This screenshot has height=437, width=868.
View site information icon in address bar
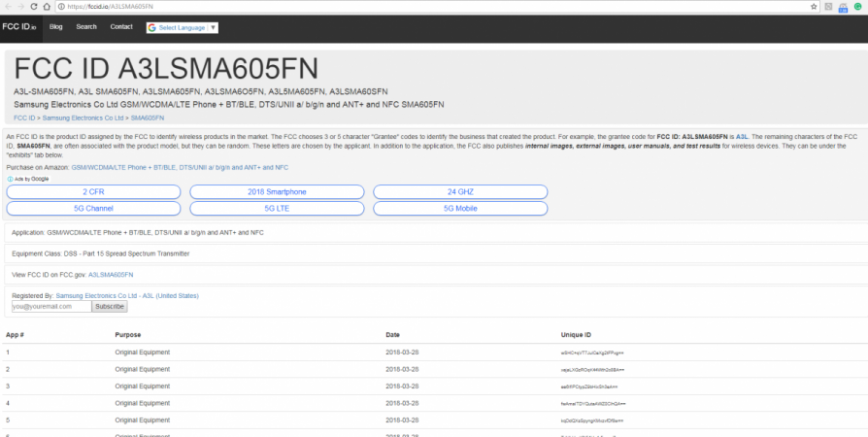coord(61,7)
